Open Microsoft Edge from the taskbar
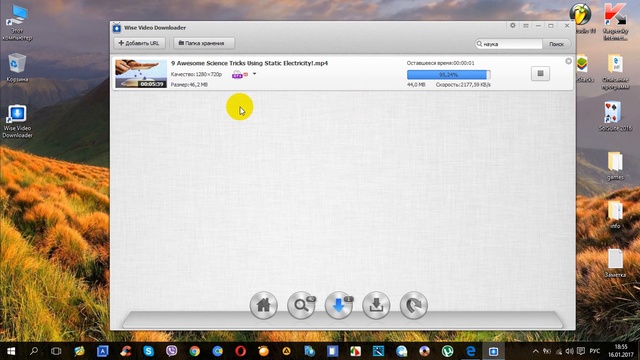 (x=471, y=351)
